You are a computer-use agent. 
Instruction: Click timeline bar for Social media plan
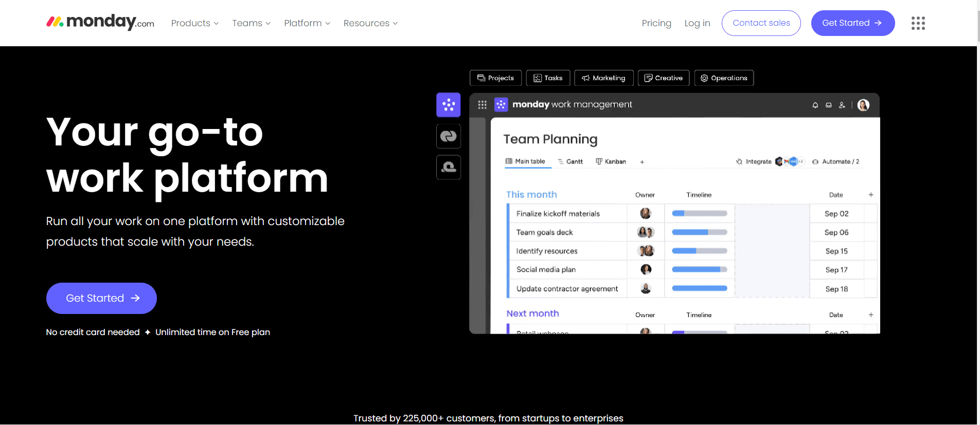point(700,269)
